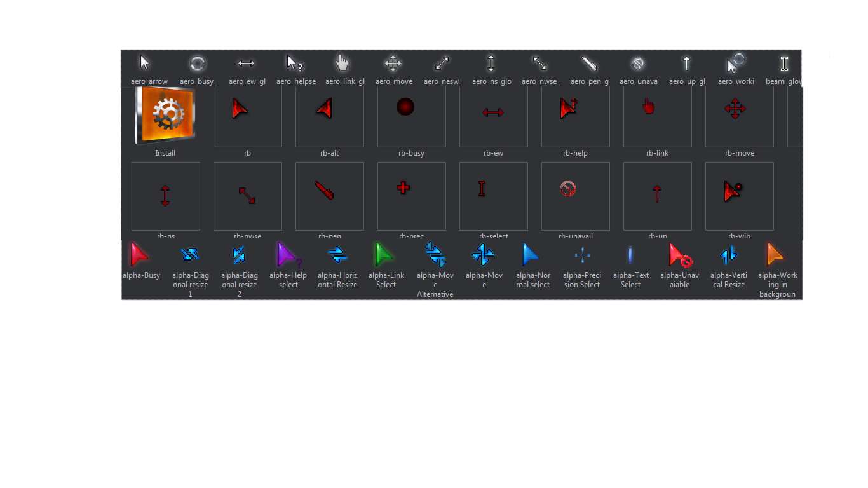Click the rb-nwse diagonal resize thumbnail
This screenshot has width=868, height=488.
tap(247, 194)
